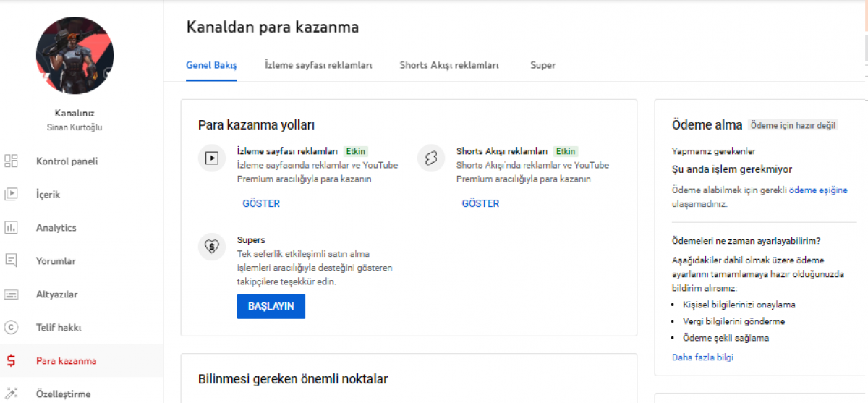
Task: Click the Para kazanma yolları heading
Action: 256,125
